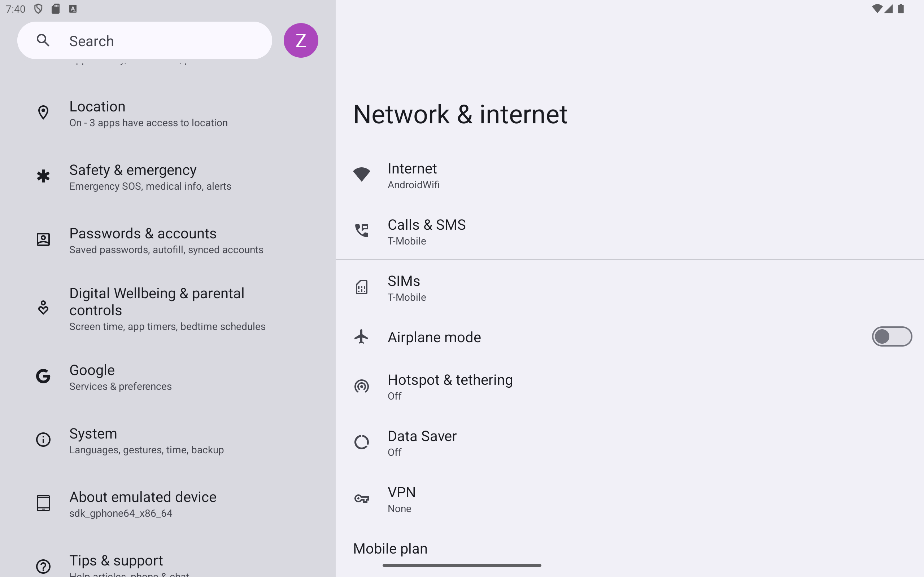
Task: Click the Wi-Fi icon beside Internet
Action: (362, 175)
